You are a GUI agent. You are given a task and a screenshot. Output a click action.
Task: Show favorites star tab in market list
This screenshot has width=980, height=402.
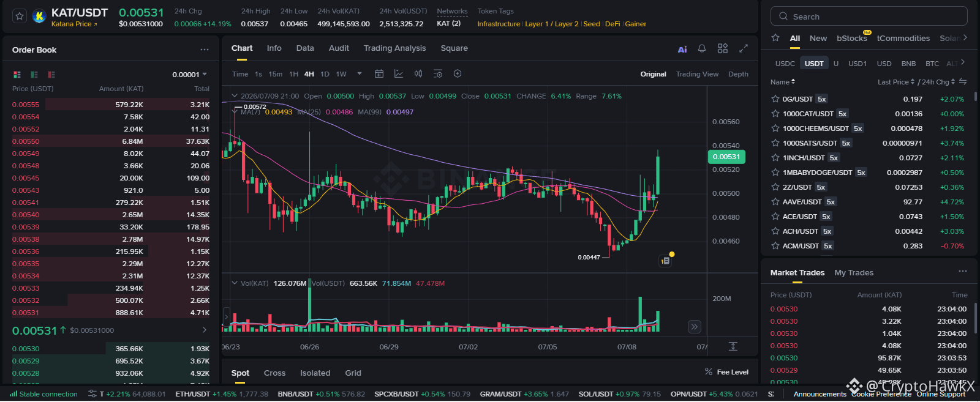(x=775, y=38)
